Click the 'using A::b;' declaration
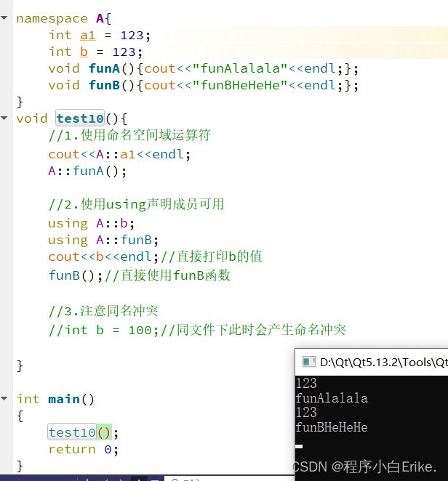Viewport: 448px width, 481px height. click(91, 223)
